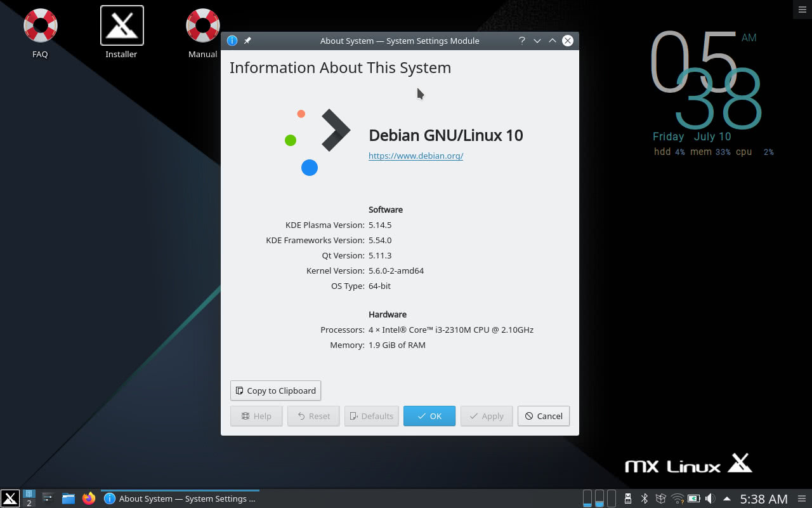
Task: Open the https://www.debian.org/ link
Action: pyautogui.click(x=416, y=156)
